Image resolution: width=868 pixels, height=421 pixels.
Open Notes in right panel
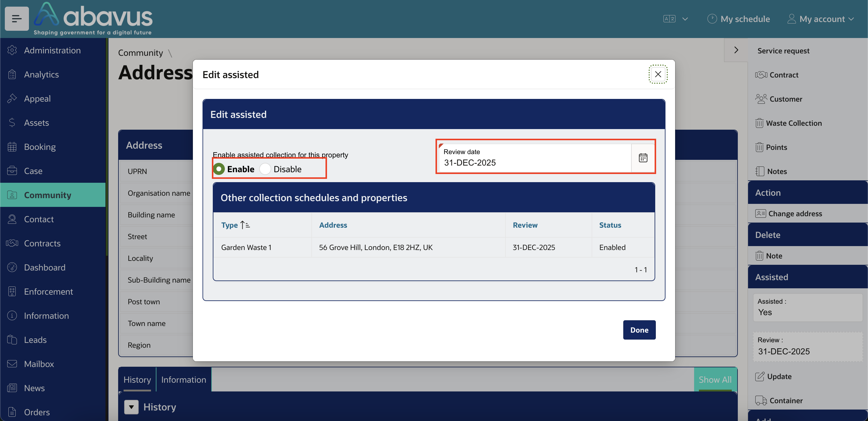click(771, 171)
